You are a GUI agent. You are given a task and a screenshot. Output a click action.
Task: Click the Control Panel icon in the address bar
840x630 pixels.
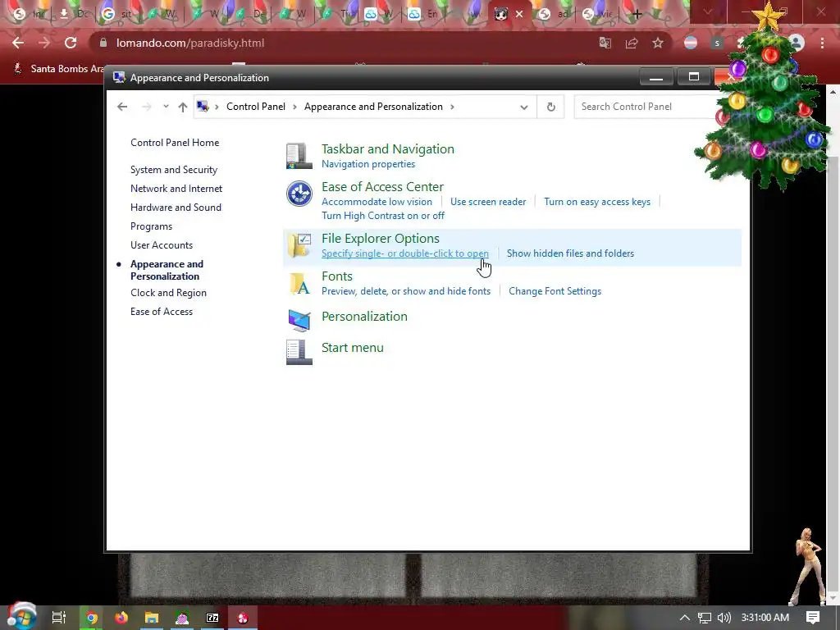[203, 107]
